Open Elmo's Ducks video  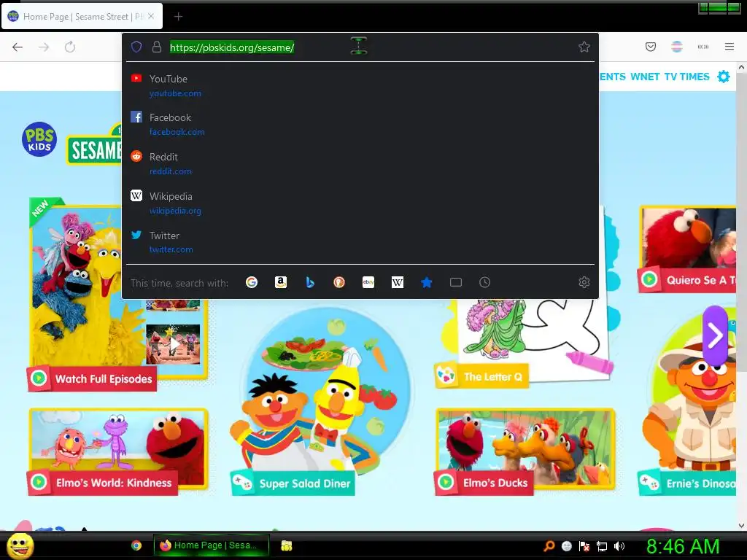click(525, 452)
